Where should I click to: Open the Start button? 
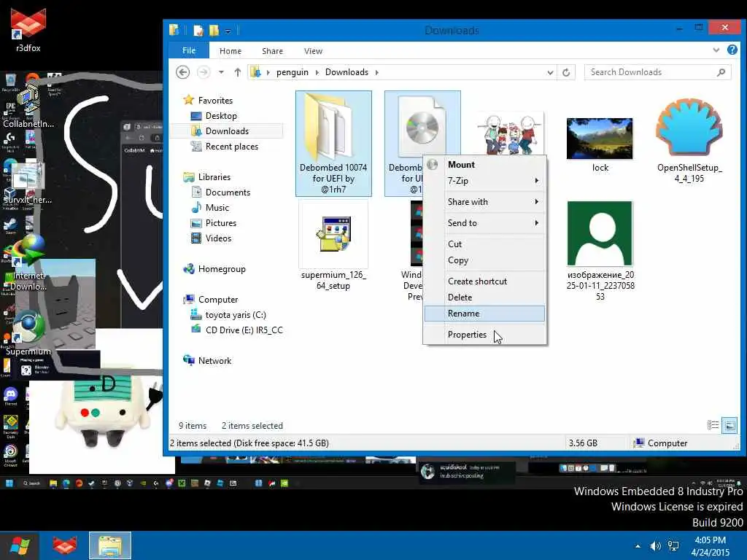coord(20,545)
